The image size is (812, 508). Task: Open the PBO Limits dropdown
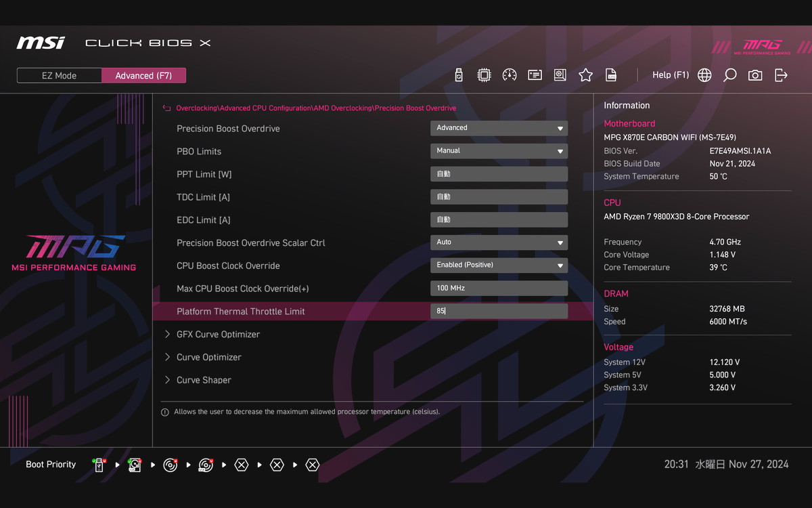click(499, 151)
